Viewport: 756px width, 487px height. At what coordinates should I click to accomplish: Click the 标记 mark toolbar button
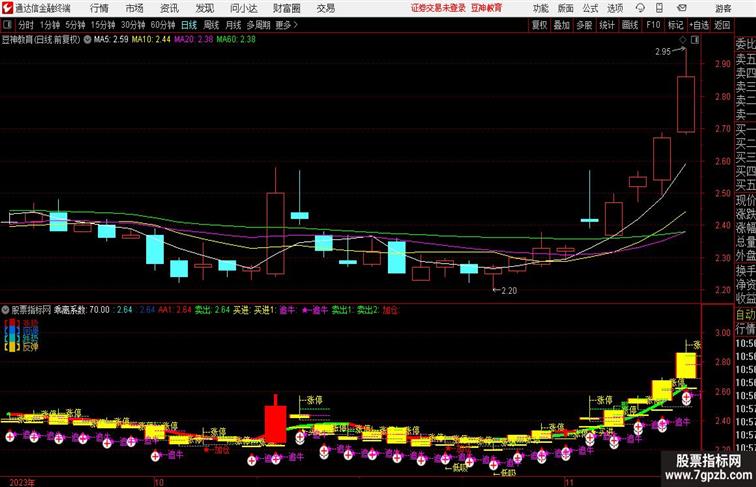pos(675,25)
